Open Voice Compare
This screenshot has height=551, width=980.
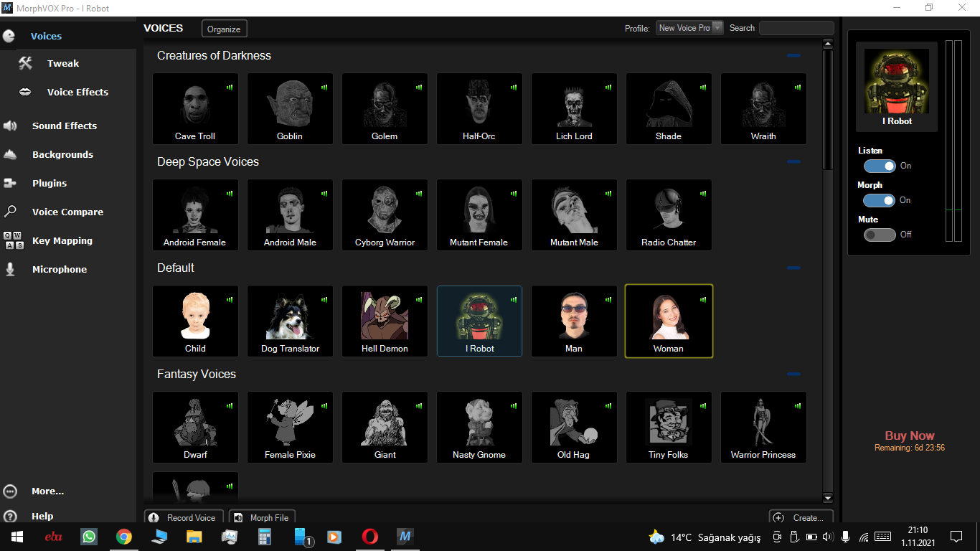click(x=68, y=212)
